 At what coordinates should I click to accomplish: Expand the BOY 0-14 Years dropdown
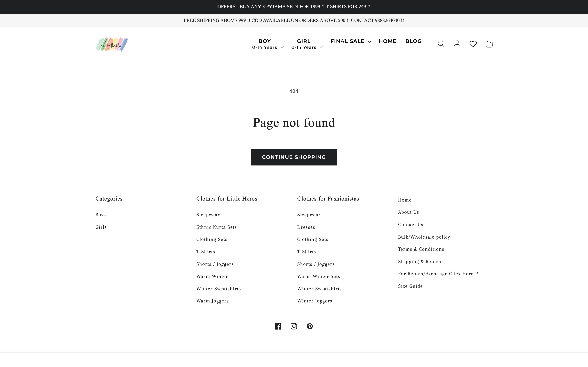click(268, 44)
